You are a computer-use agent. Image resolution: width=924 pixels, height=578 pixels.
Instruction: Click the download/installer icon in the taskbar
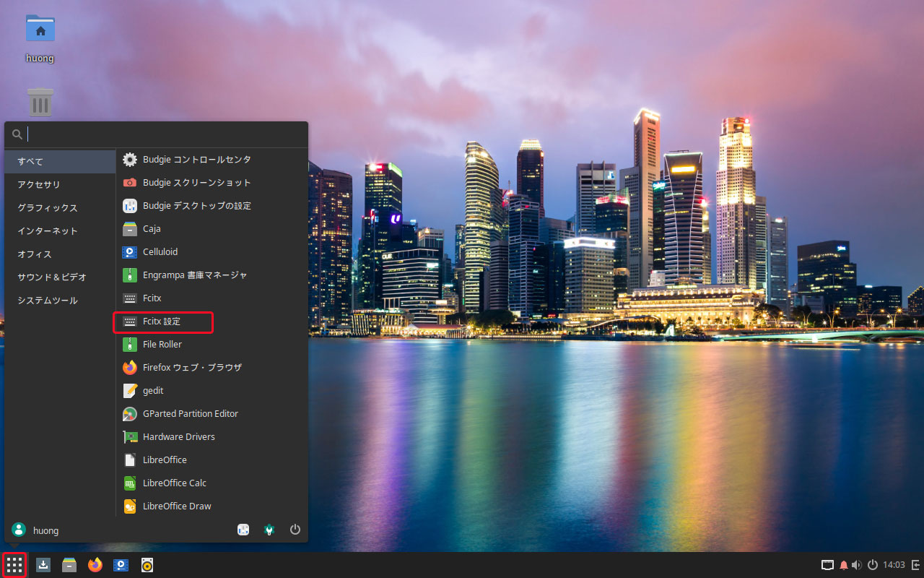coord(43,565)
